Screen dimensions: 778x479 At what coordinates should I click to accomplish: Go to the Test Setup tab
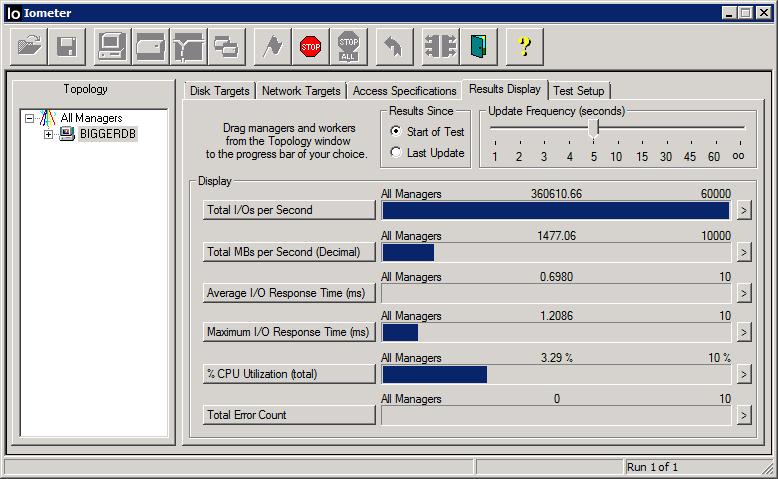[579, 91]
